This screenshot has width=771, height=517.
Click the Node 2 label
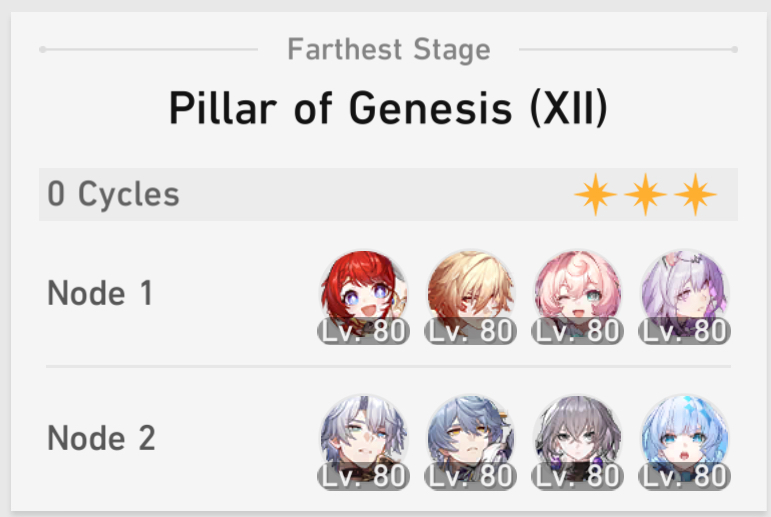101,438
